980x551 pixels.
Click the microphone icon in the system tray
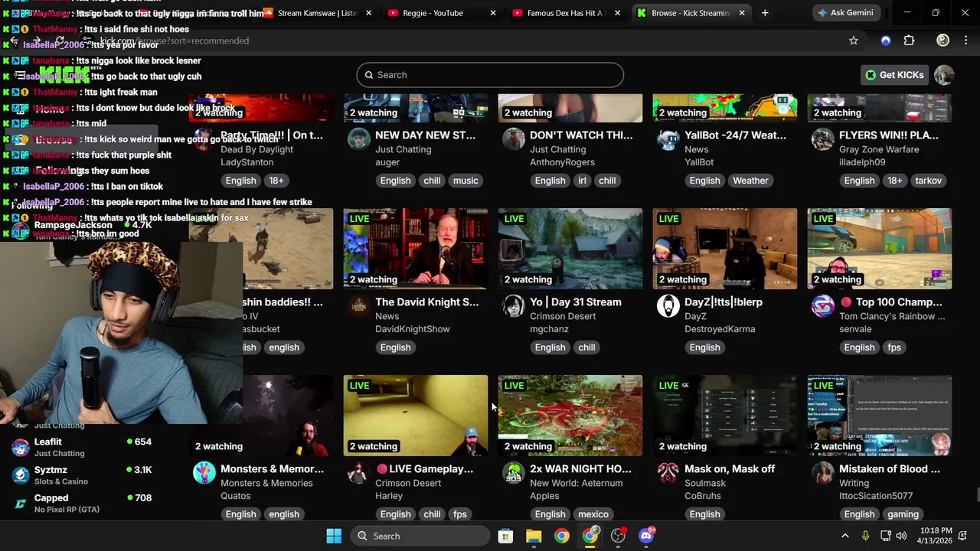click(x=866, y=536)
